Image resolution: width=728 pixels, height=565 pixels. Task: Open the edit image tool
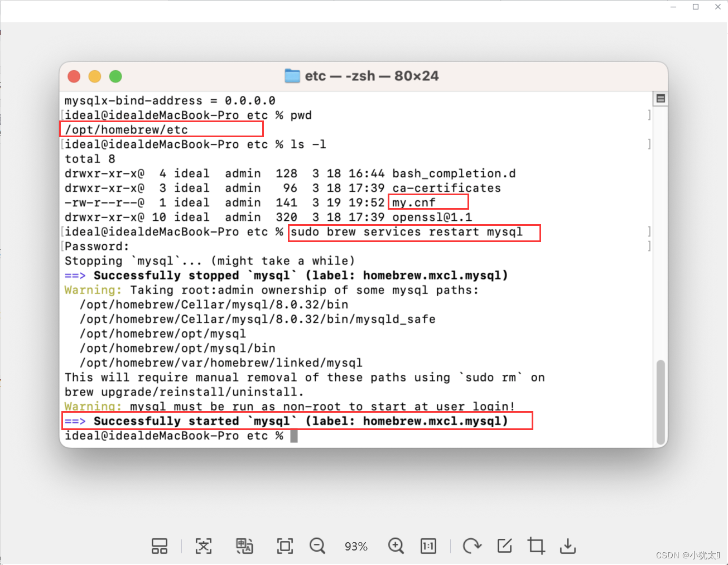click(505, 546)
